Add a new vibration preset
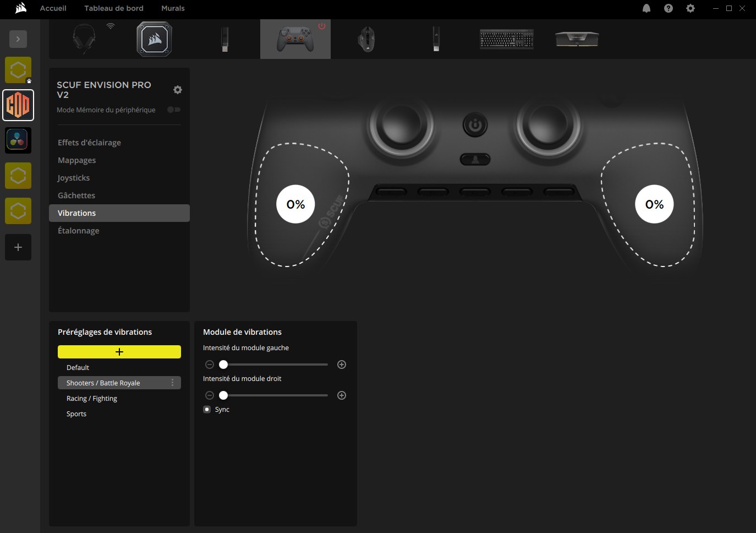 click(119, 352)
